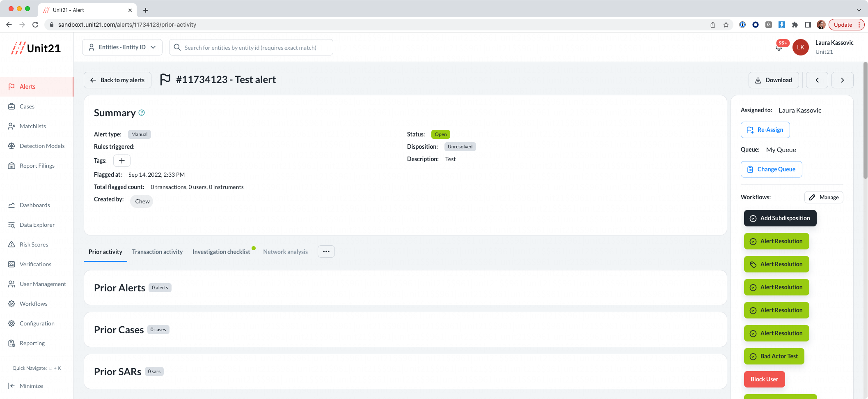Open the browser tab options chevron

pos(859,10)
